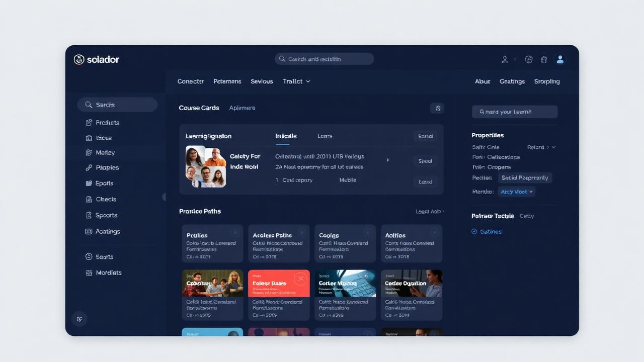Select the Satines radio option
644x362 pixels.
[x=474, y=232]
